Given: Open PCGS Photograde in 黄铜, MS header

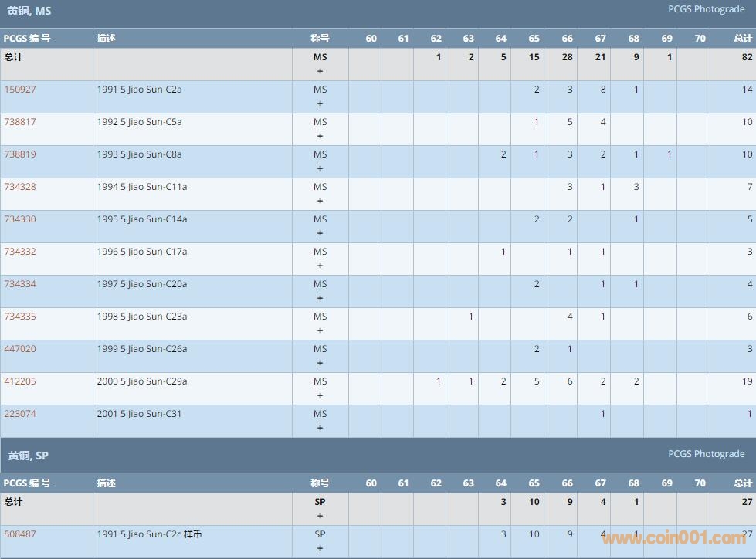Looking at the screenshot, I should [x=706, y=9].
